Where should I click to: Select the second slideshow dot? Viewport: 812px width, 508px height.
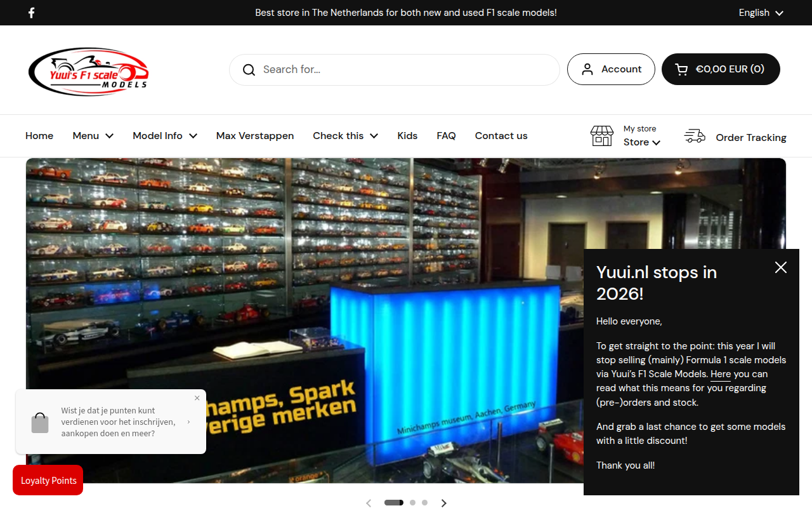tap(412, 503)
